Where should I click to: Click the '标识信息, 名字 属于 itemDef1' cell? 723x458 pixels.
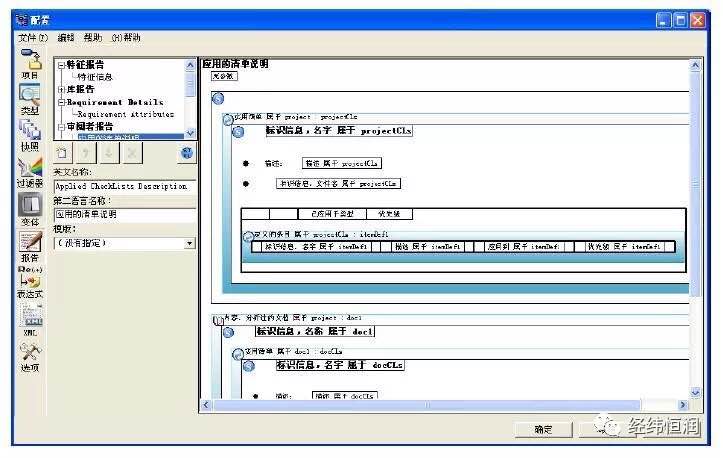pyautogui.click(x=316, y=247)
